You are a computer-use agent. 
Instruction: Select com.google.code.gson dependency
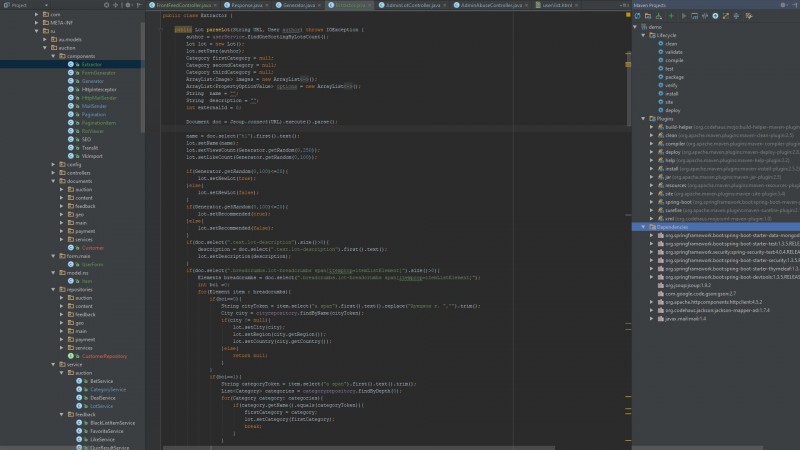tap(700, 294)
